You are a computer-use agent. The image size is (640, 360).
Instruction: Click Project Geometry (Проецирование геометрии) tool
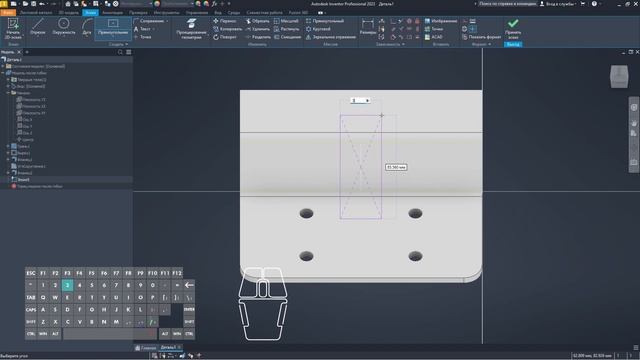tap(191, 29)
